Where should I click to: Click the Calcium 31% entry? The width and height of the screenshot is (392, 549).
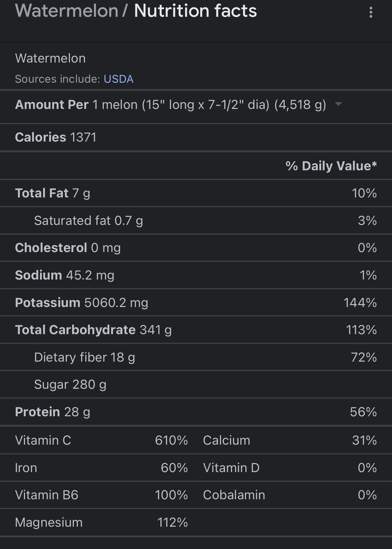290,440
